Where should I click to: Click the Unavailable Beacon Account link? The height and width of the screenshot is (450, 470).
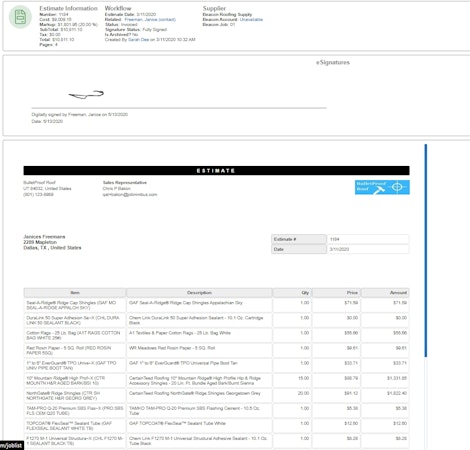click(251, 20)
